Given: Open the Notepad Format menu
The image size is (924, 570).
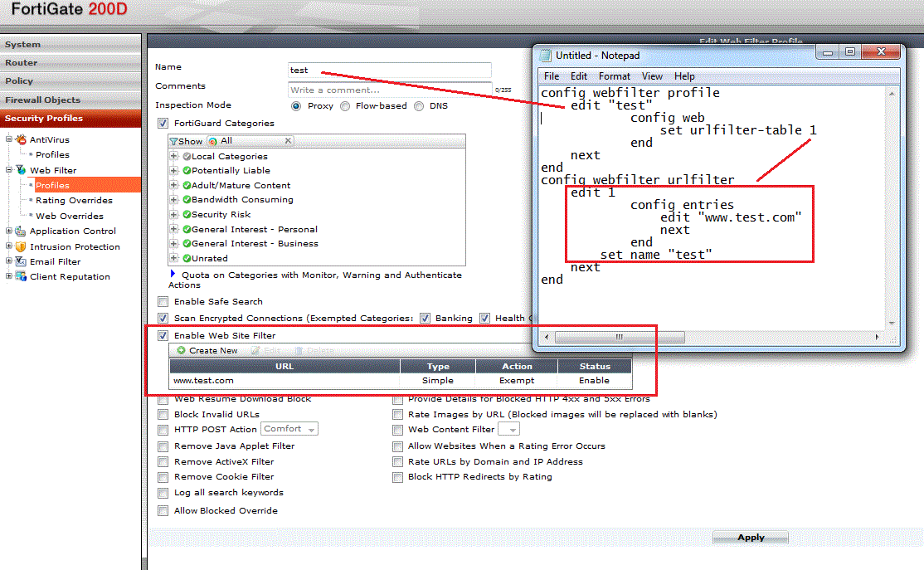Looking at the screenshot, I should [614, 76].
